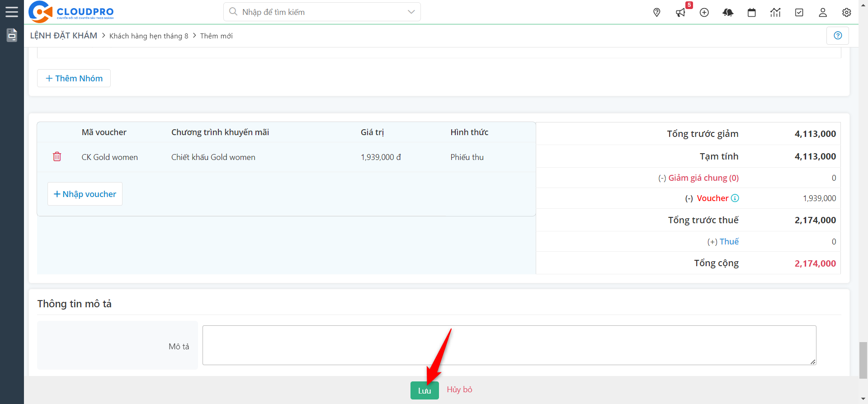Open Khách hàng hẹn tháng 8 breadcrumb

tap(149, 36)
